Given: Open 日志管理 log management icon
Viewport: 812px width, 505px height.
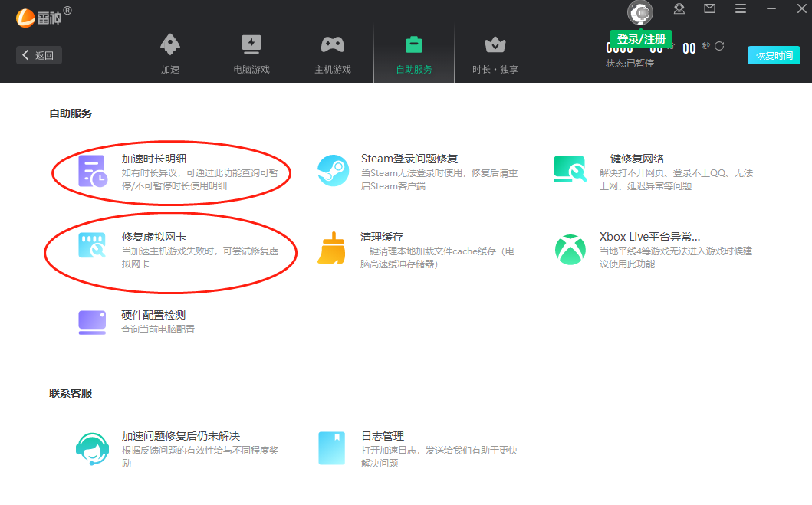Looking at the screenshot, I should 332,448.
